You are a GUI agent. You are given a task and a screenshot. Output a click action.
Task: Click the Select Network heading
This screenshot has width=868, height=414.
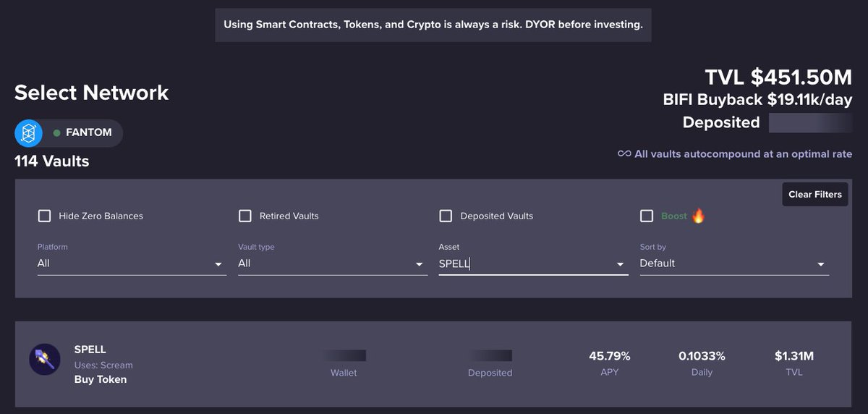(92, 93)
